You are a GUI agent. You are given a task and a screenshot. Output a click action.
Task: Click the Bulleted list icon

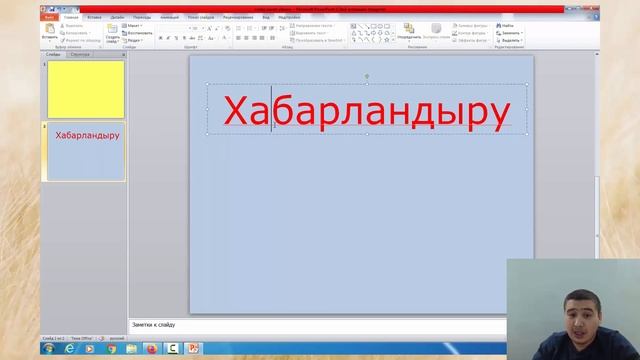tap(239, 28)
